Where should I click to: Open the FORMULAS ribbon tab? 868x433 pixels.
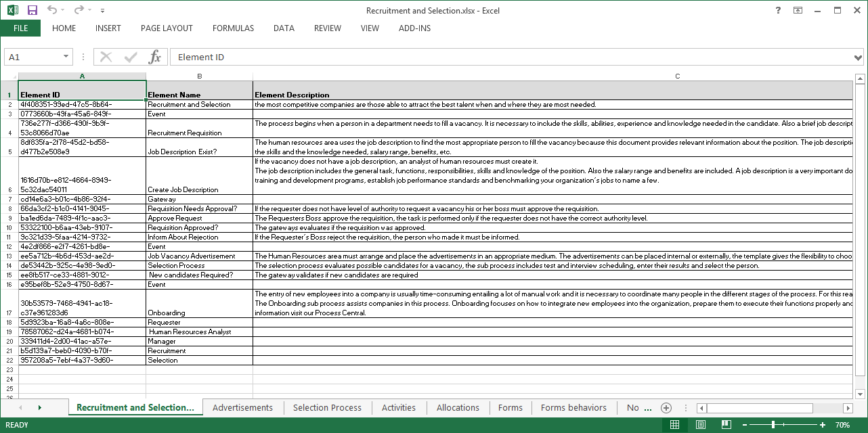click(233, 28)
